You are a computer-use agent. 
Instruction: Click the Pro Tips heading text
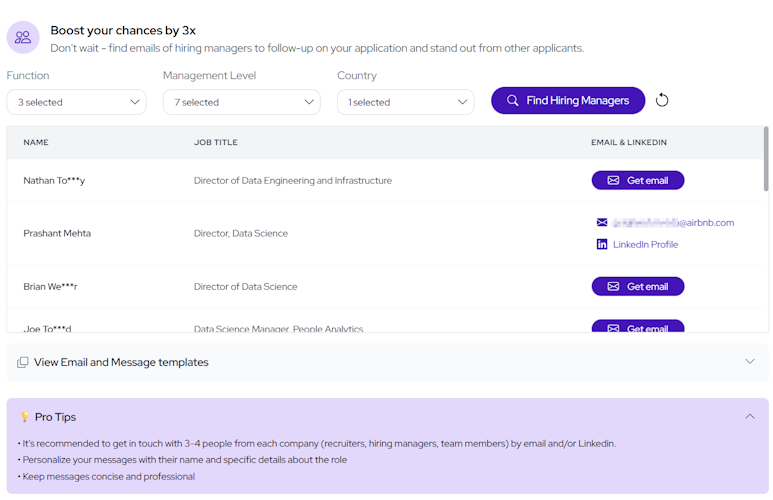[55, 417]
